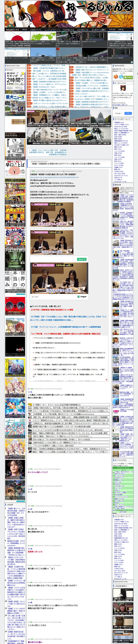The image size is (138, 644).
Task: Open 中東情勢 (475) in upper category archive
Action: [x=119, y=122]
